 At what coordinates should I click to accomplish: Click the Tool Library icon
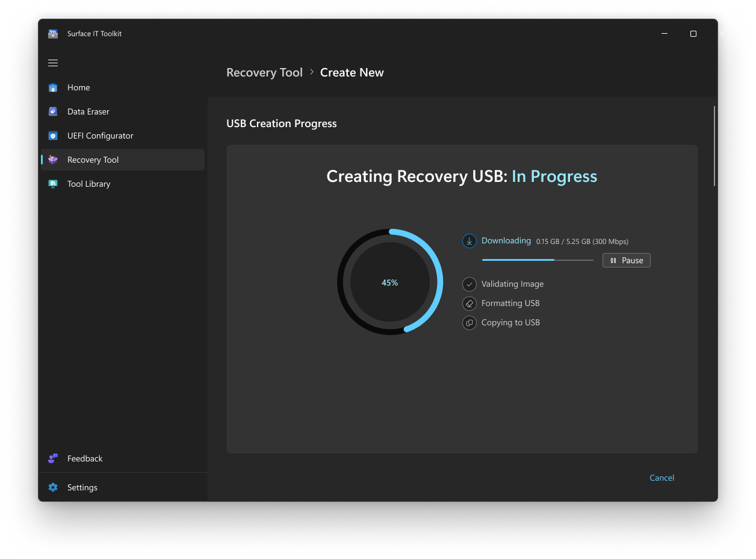(53, 184)
